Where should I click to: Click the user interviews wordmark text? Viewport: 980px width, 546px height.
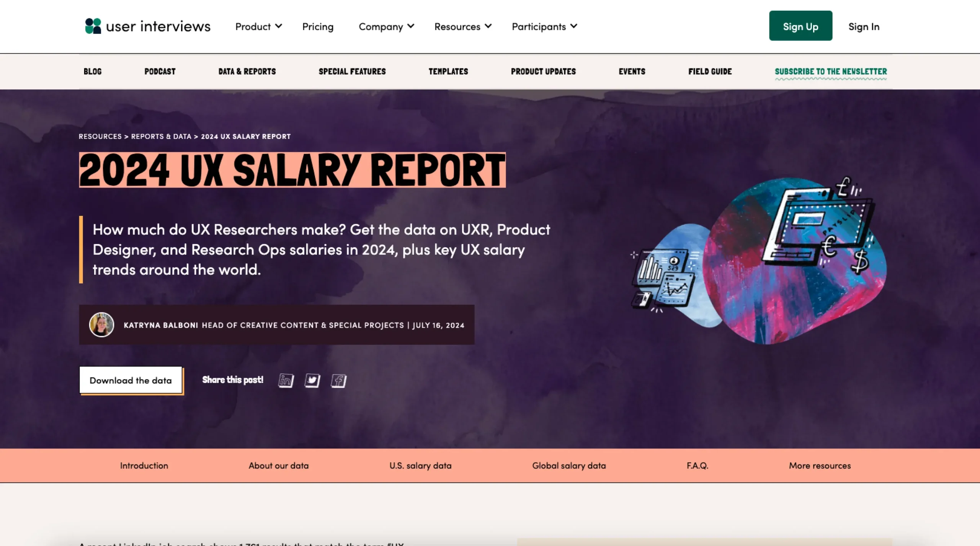pos(158,26)
